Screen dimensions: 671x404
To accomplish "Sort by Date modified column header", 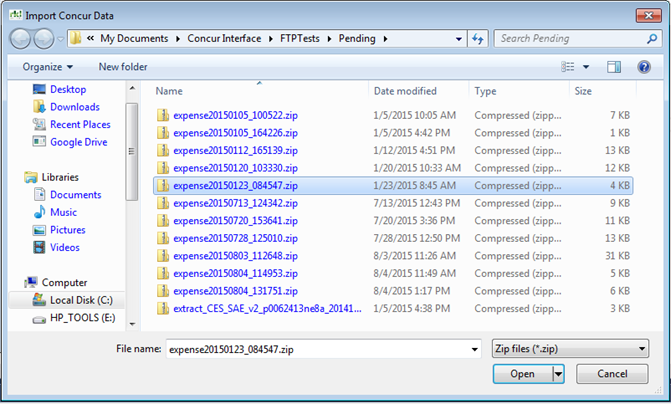I will point(405,91).
